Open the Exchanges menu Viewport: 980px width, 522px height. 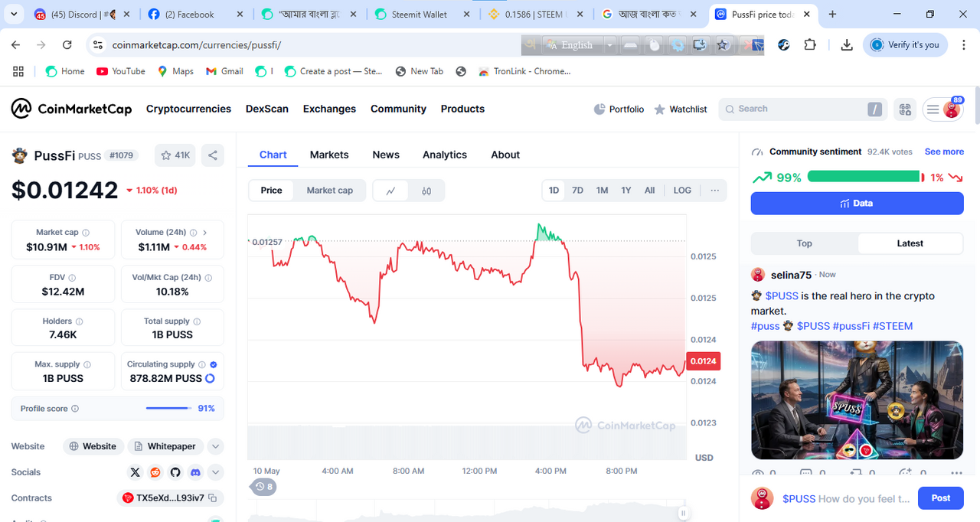329,109
